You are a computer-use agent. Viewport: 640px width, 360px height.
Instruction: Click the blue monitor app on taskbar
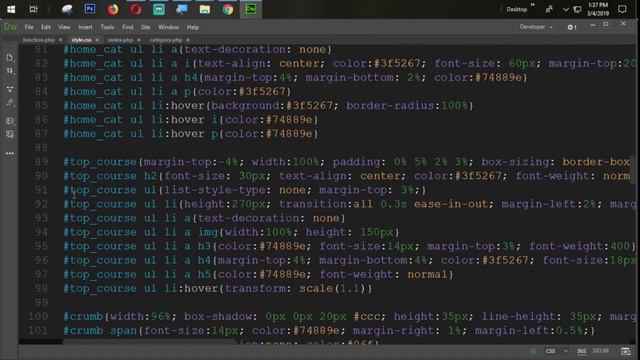(182, 9)
